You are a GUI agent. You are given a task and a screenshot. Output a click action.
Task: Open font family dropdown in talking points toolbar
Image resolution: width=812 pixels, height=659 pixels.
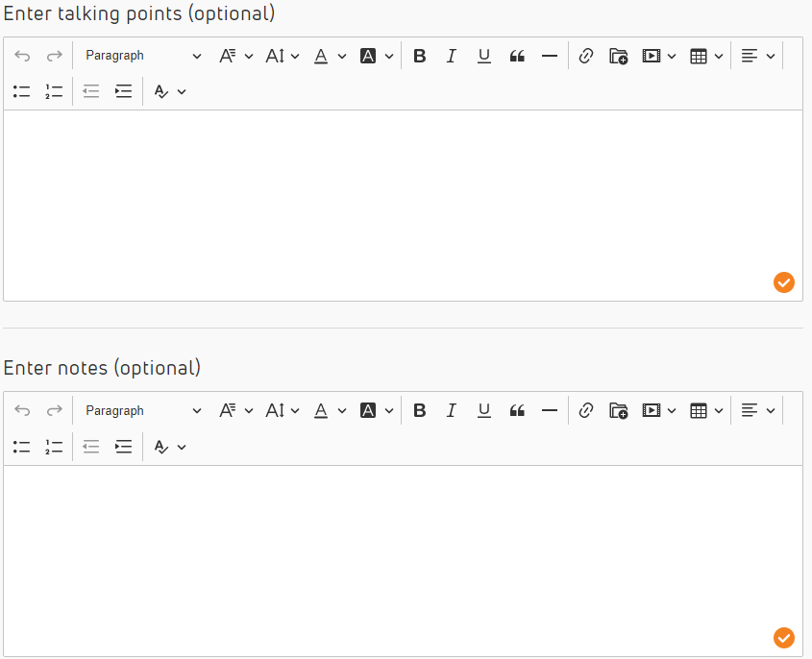point(235,56)
